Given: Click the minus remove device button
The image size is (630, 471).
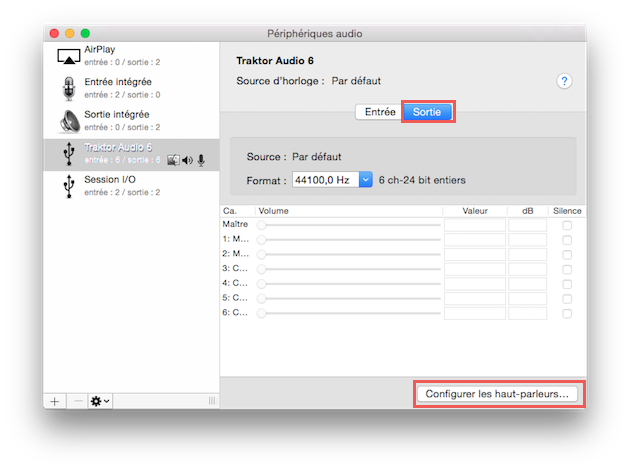Looking at the screenshot, I should [x=78, y=401].
